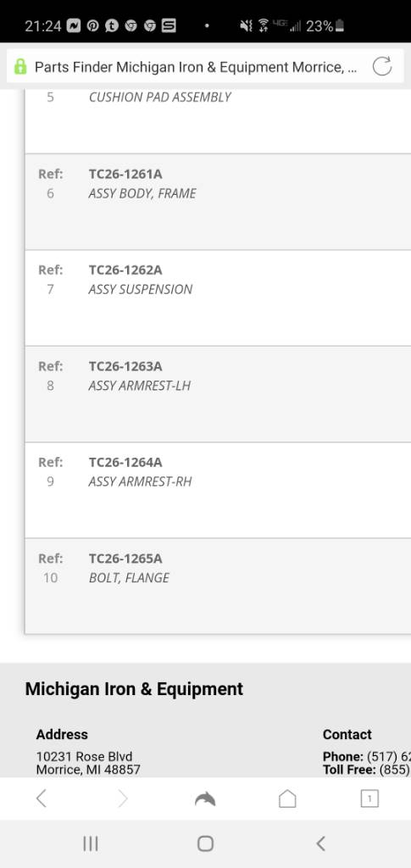
Task: Tap Android system back button
Action: click(320, 843)
